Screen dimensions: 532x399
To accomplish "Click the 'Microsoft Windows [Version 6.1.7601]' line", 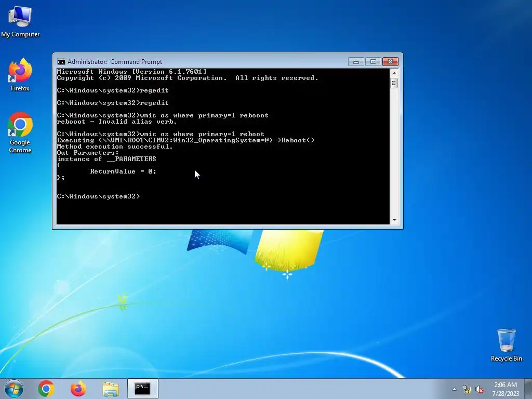I will click(x=131, y=72).
